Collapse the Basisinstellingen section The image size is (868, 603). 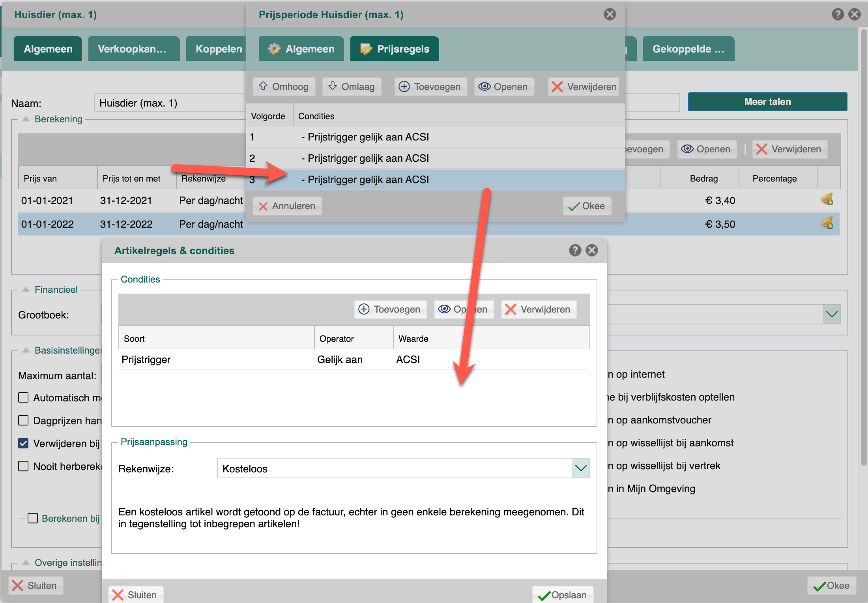click(26, 350)
